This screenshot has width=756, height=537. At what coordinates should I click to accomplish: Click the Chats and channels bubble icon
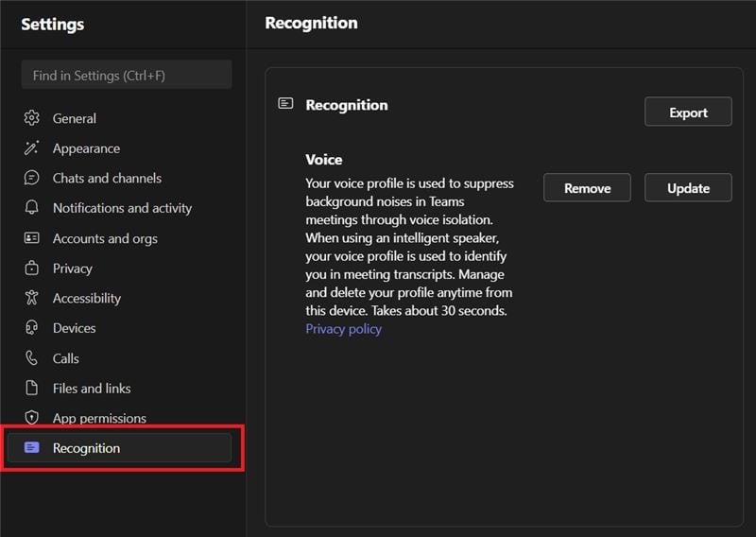pos(32,178)
